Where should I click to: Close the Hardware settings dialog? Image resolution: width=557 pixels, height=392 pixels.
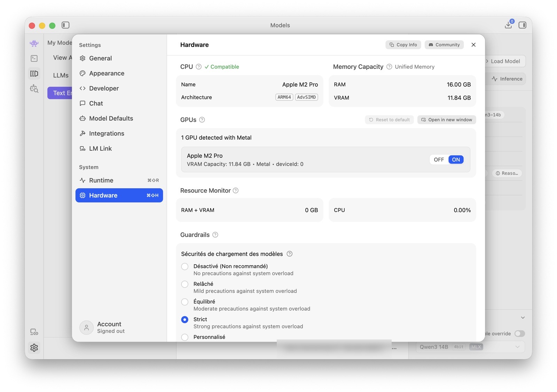tap(473, 45)
